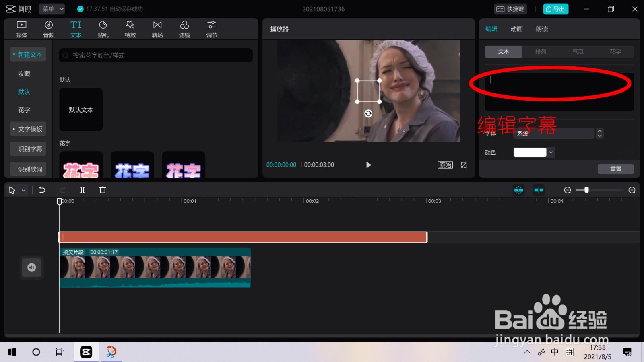Screen dimensions: 644x362
Task: Select the 花字 sub-tab in editor
Action: point(615,51)
